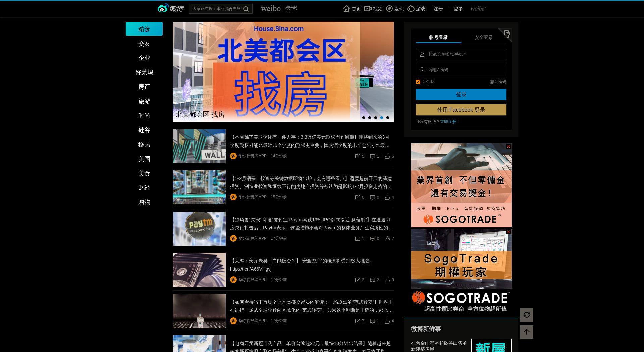644x352 pixels.
Task: Click 登录 in the top navigation
Action: click(458, 9)
